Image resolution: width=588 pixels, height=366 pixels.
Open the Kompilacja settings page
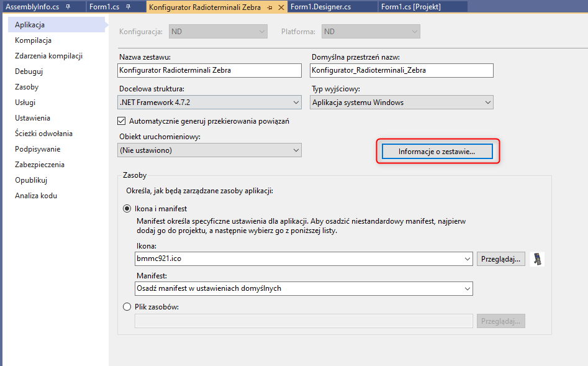point(33,40)
